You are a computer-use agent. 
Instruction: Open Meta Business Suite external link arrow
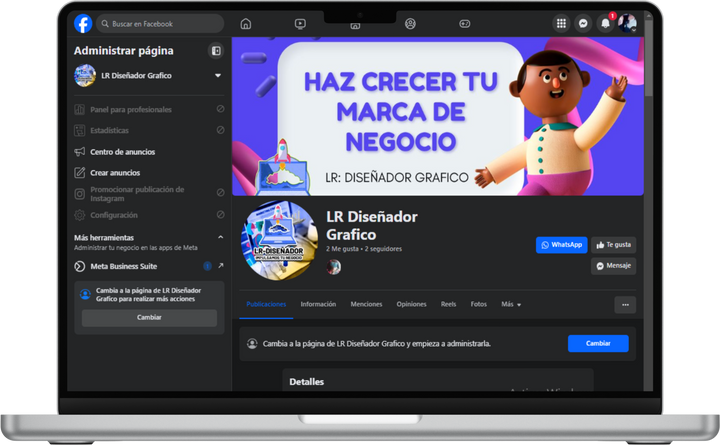(x=221, y=265)
